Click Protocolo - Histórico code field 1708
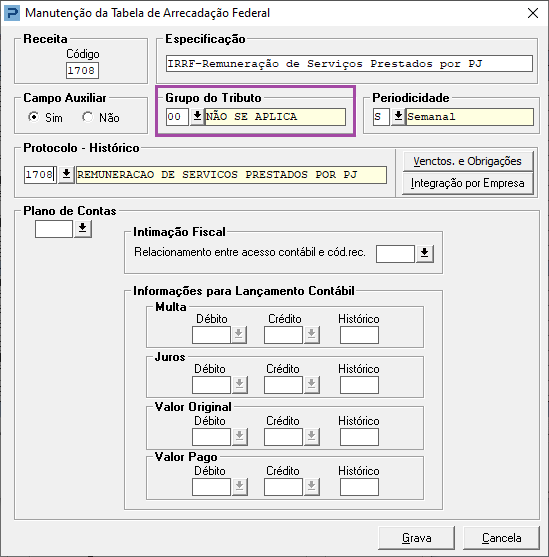 40,175
